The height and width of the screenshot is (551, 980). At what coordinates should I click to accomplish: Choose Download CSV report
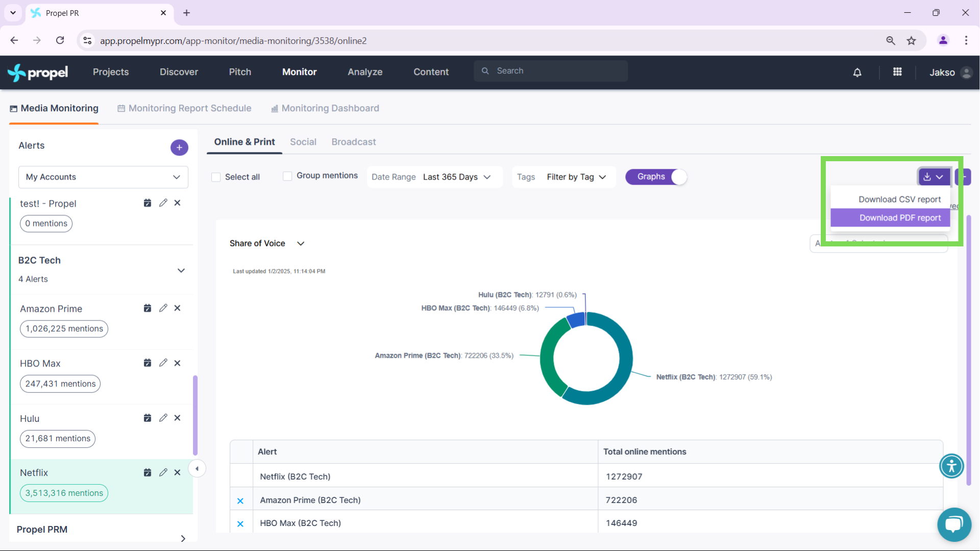890,199
